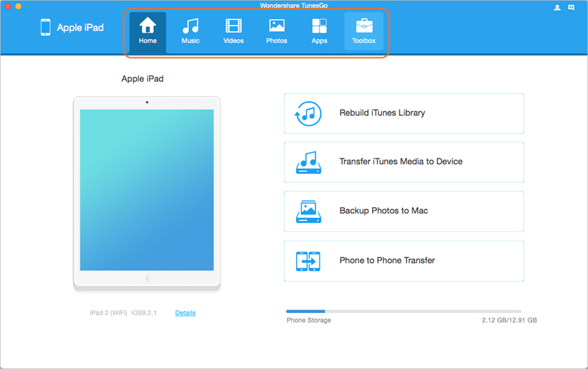Image resolution: width=588 pixels, height=369 pixels.
Task: Click the feedback chat bubble icon
Action: coord(571,8)
